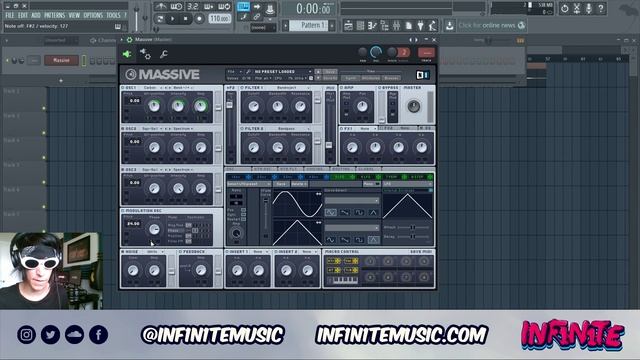The height and width of the screenshot is (360, 640).
Task: Click the Master volume knob
Action: coord(413,106)
